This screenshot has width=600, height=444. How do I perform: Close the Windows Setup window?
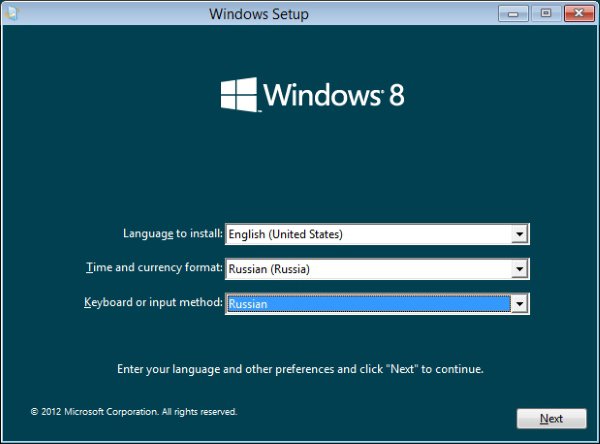[x=576, y=13]
